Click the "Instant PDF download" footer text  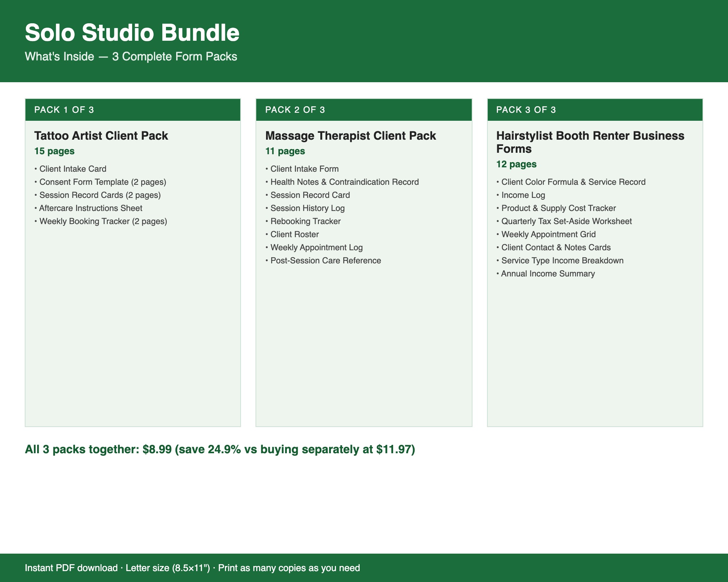(192, 568)
